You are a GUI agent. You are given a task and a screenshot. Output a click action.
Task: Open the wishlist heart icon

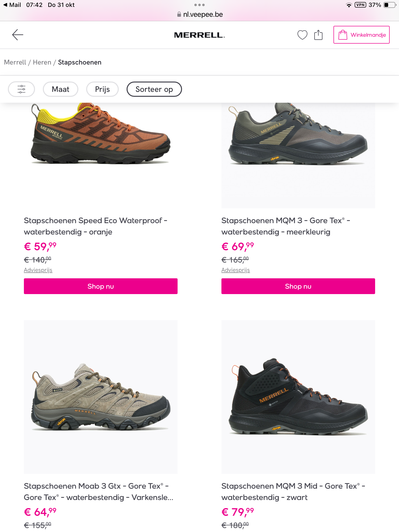point(302,35)
